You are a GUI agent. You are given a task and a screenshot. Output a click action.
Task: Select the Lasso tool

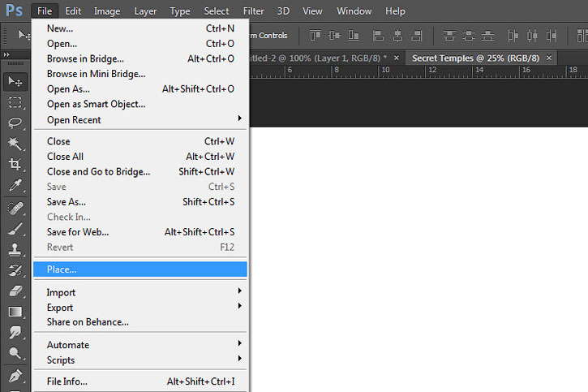(x=15, y=123)
